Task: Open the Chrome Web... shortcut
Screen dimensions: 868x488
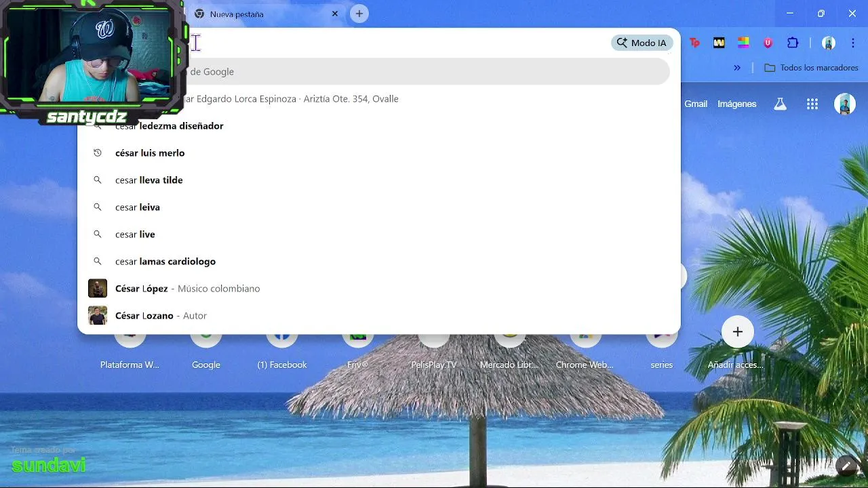Action: (x=585, y=349)
